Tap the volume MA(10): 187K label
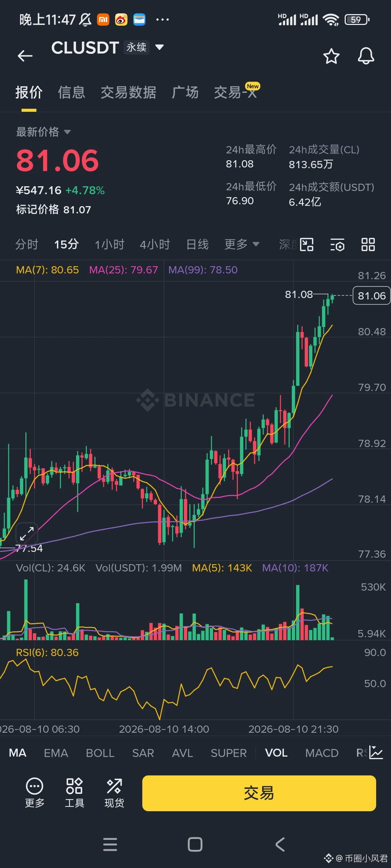Image resolution: width=391 pixels, height=868 pixels. pyautogui.click(x=295, y=568)
